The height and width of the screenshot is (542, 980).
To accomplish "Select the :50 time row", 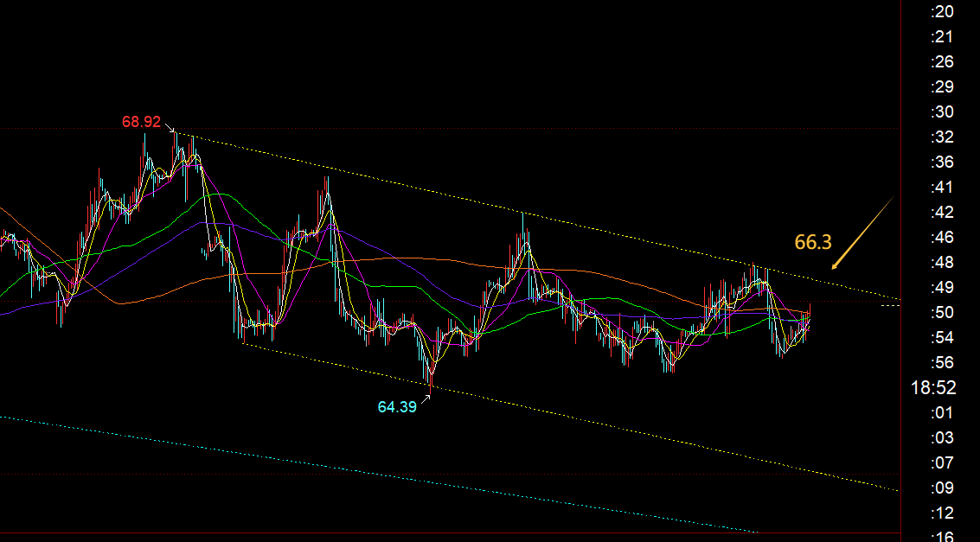I will tap(942, 313).
